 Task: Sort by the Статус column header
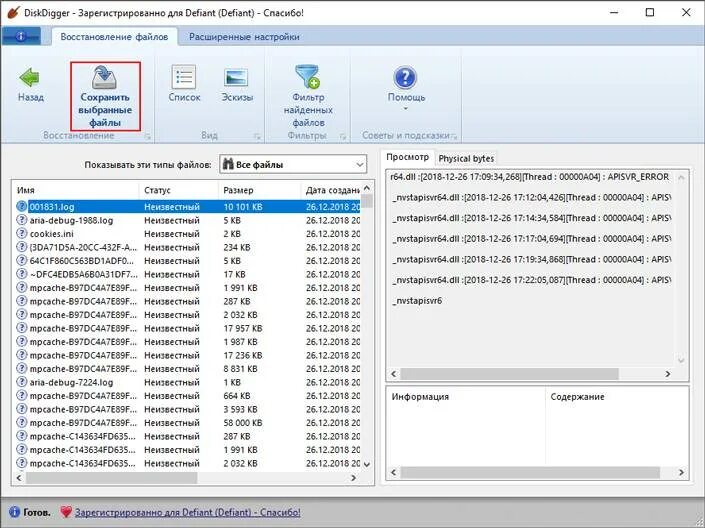[x=178, y=190]
